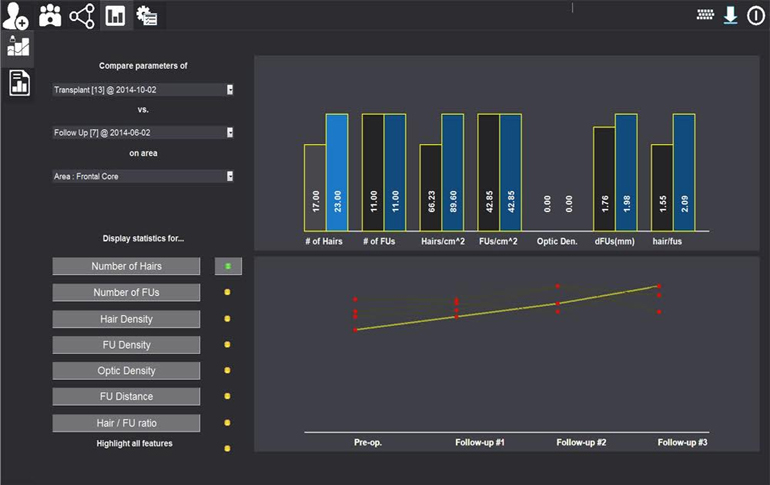Open the patient group icon

point(49,15)
